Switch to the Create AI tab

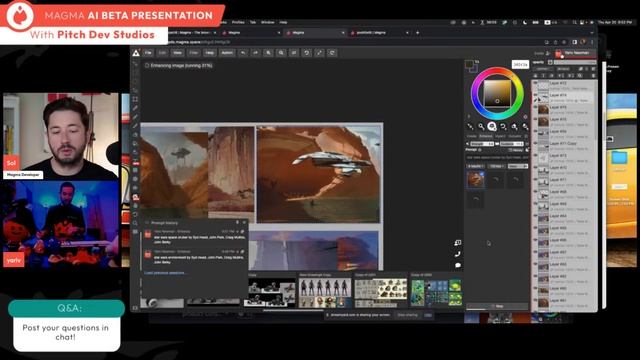(472, 136)
